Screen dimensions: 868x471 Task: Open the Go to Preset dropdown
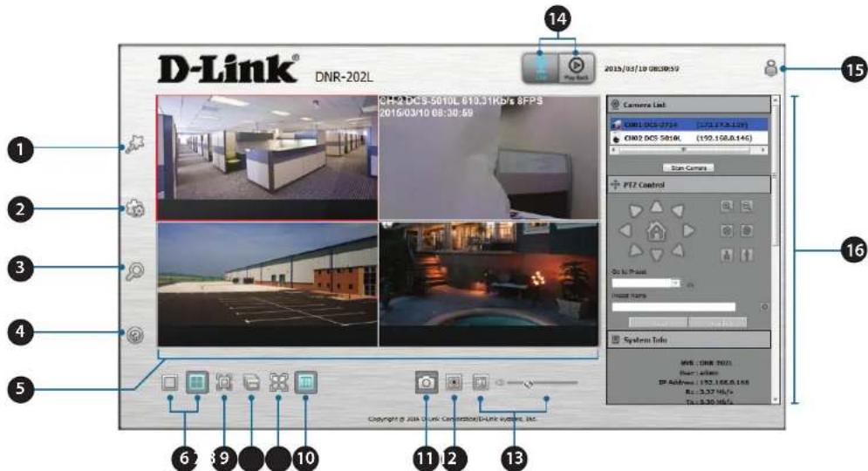click(x=646, y=283)
